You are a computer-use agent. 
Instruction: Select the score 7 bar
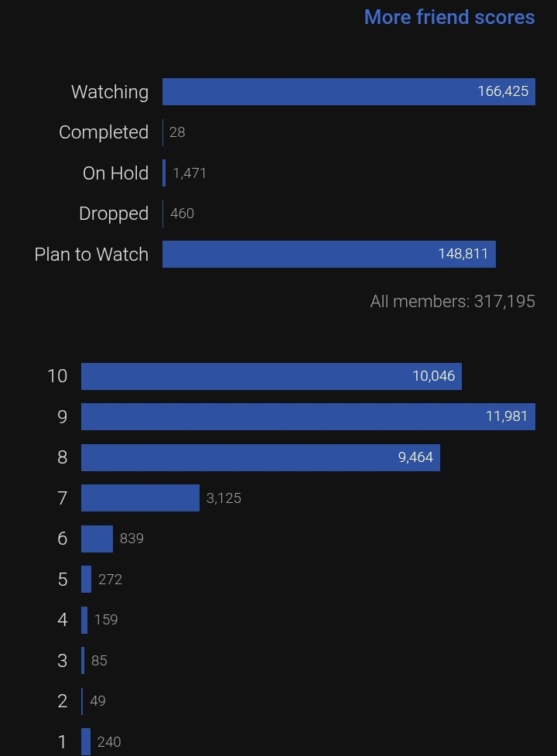pos(140,498)
